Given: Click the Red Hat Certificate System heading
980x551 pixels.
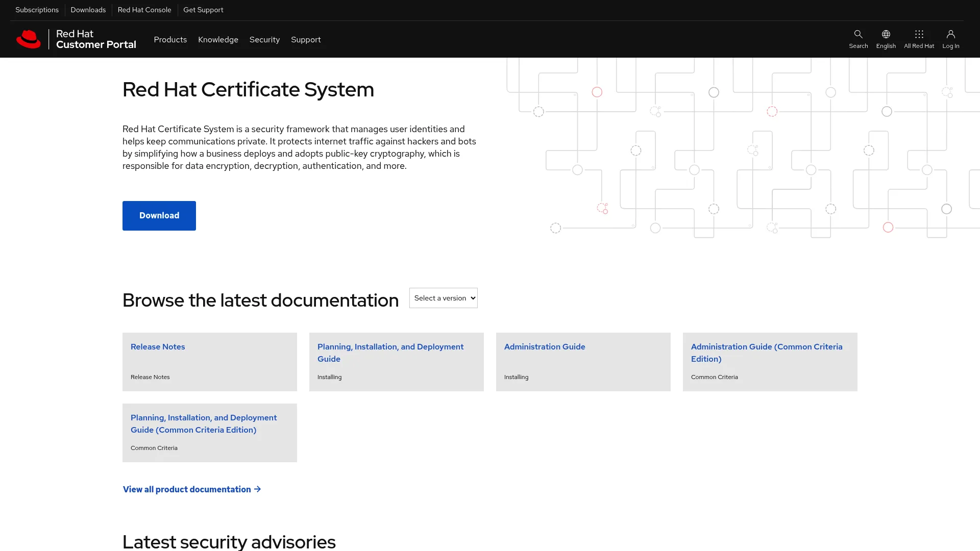Looking at the screenshot, I should point(248,89).
